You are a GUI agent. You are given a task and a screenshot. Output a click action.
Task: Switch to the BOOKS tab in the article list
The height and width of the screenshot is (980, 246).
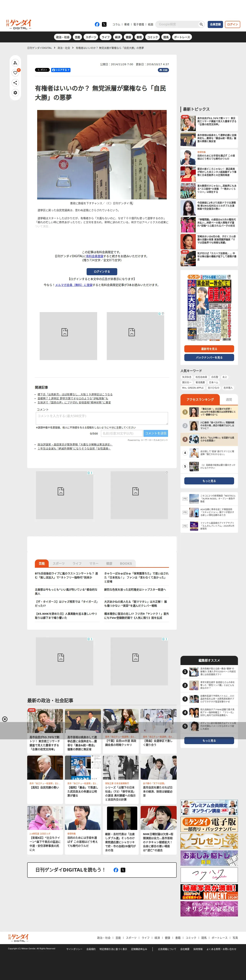pos(126,564)
